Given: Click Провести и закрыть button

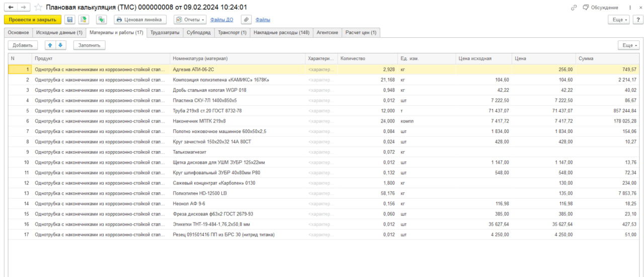Looking at the screenshot, I should coord(33,20).
